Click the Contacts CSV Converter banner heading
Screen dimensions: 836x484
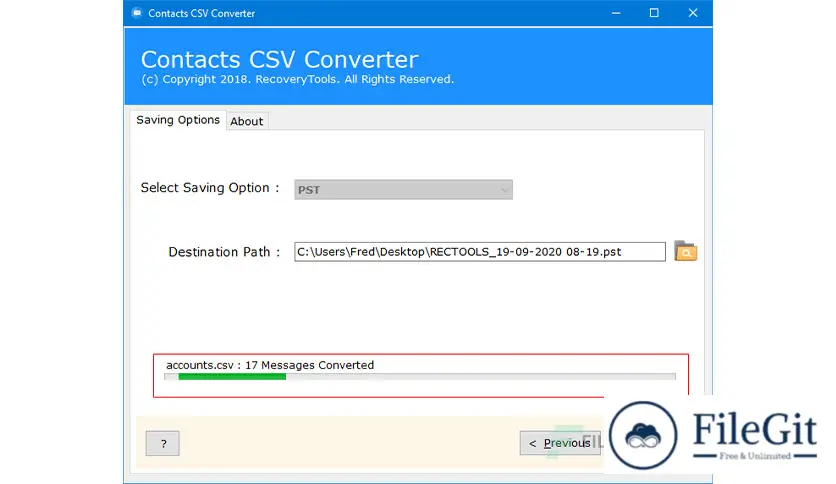(279, 59)
